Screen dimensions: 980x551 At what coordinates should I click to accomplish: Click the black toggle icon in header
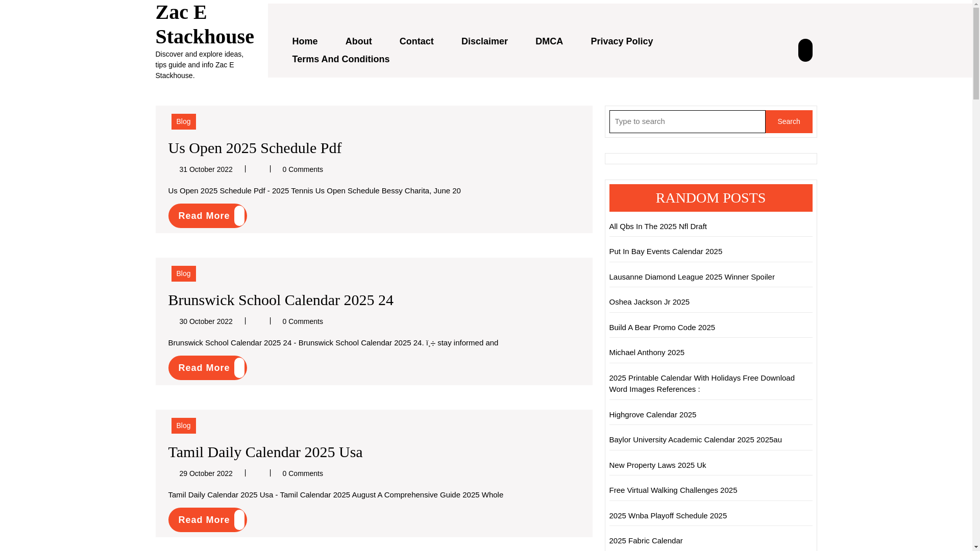point(805,50)
